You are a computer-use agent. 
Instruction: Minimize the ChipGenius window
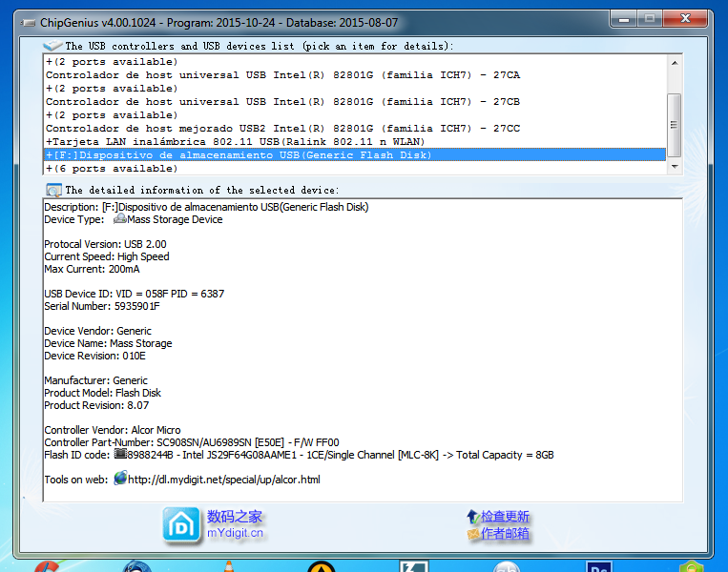pyautogui.click(x=624, y=19)
